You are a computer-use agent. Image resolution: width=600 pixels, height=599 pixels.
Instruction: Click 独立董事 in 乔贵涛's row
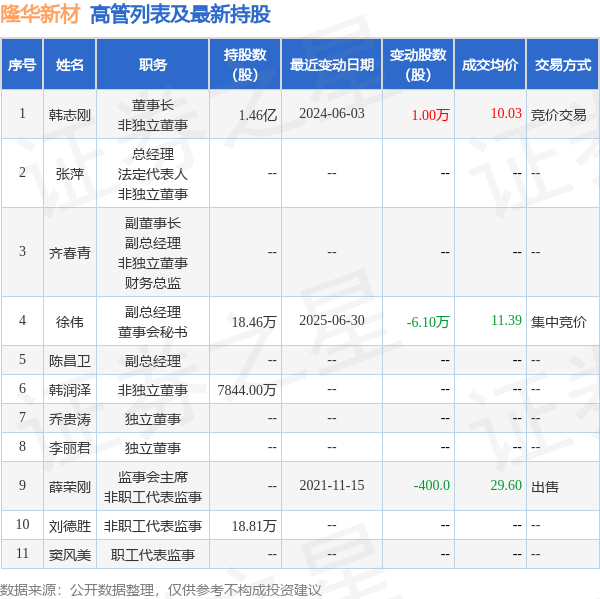[x=153, y=419]
